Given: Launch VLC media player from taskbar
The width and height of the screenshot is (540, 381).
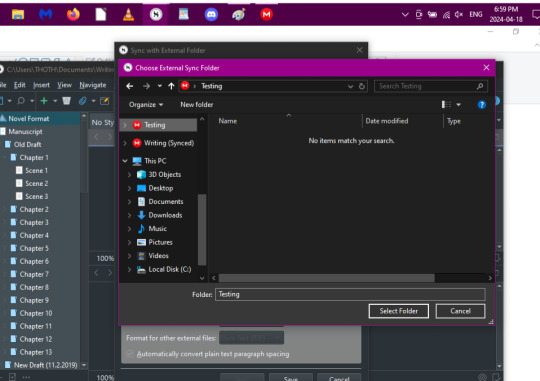Looking at the screenshot, I should [x=128, y=14].
